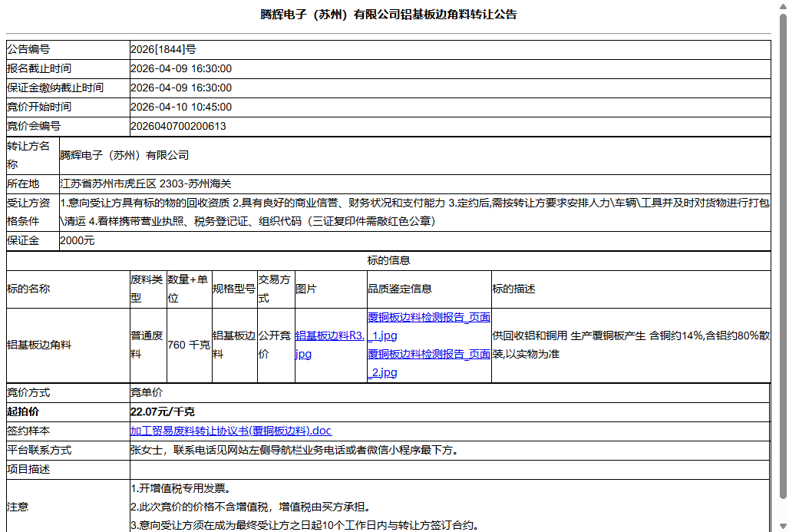Click note 3 about signing within 10个工作日
This screenshot has height=532, width=789.
pos(305,525)
